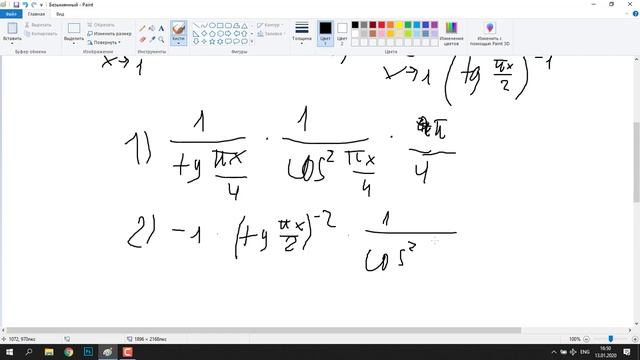This screenshot has height=360, width=640.
Task: Choose the red color swatch
Action: (382, 25)
